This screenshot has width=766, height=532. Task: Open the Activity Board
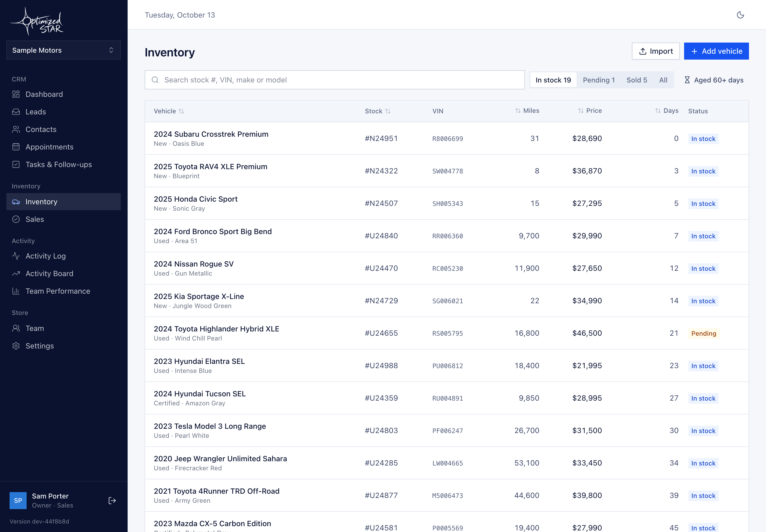(x=63, y=273)
